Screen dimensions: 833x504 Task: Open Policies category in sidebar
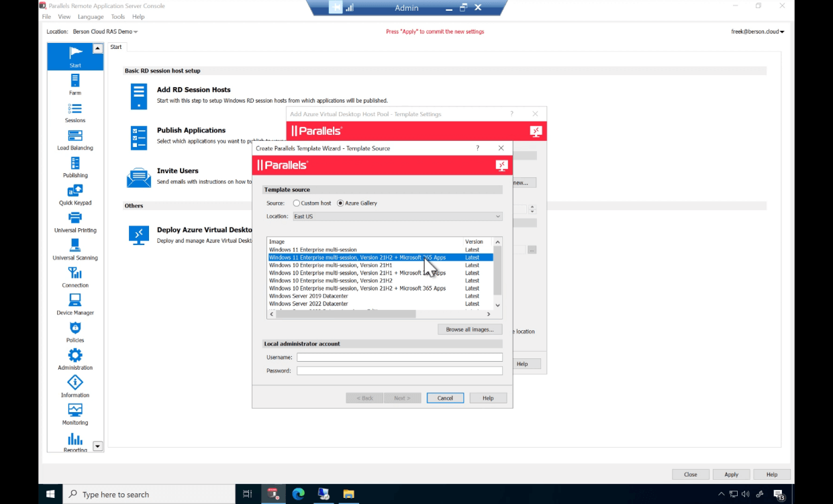75,332
